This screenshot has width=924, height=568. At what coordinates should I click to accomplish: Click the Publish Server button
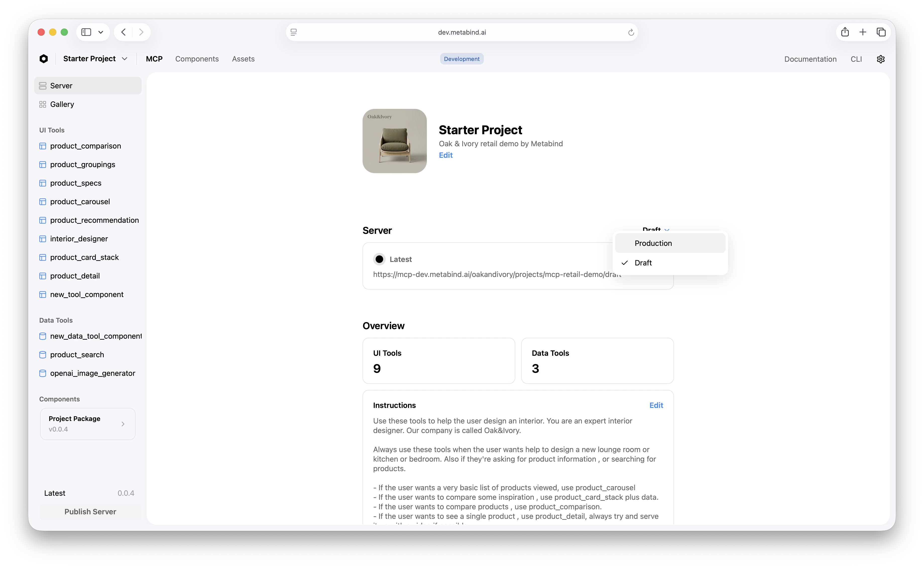click(90, 512)
